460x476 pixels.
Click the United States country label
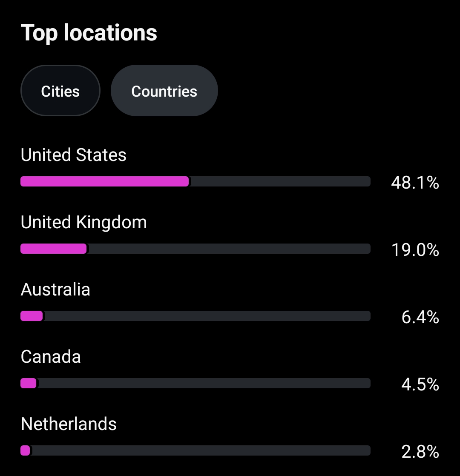73,155
